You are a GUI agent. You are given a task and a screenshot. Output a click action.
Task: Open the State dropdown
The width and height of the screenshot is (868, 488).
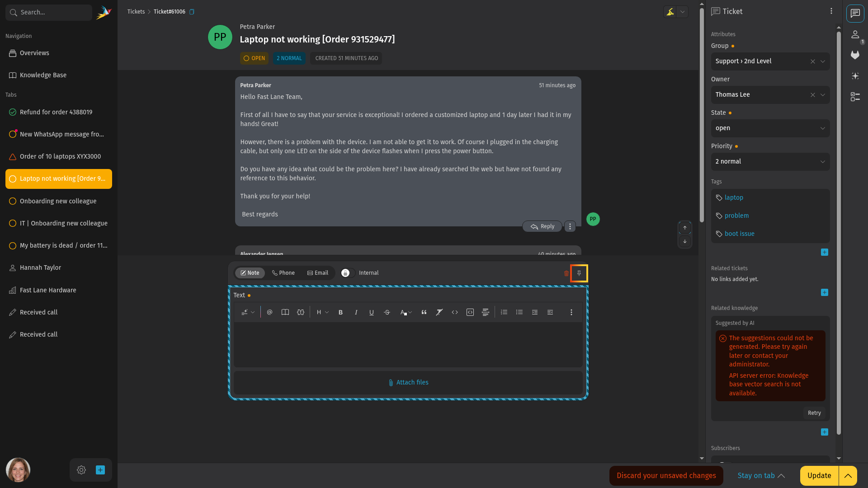pyautogui.click(x=770, y=128)
